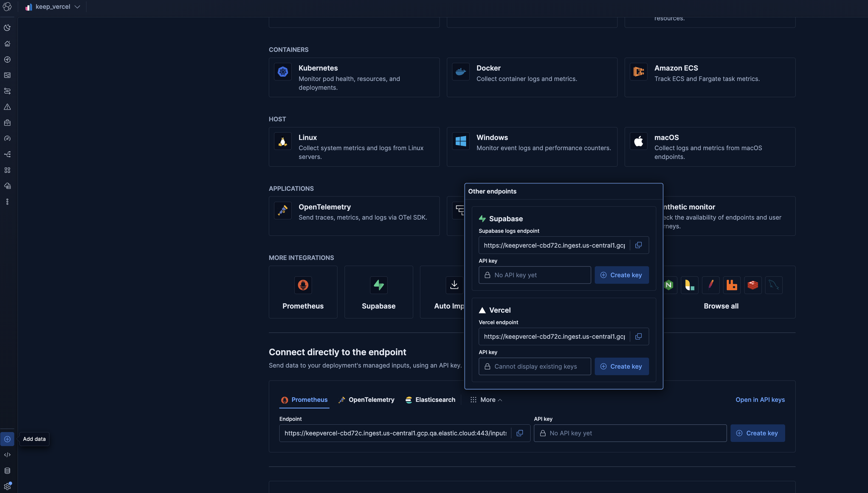Click the Add data plus icon in sidebar
The width and height of the screenshot is (868, 493).
[x=7, y=439]
